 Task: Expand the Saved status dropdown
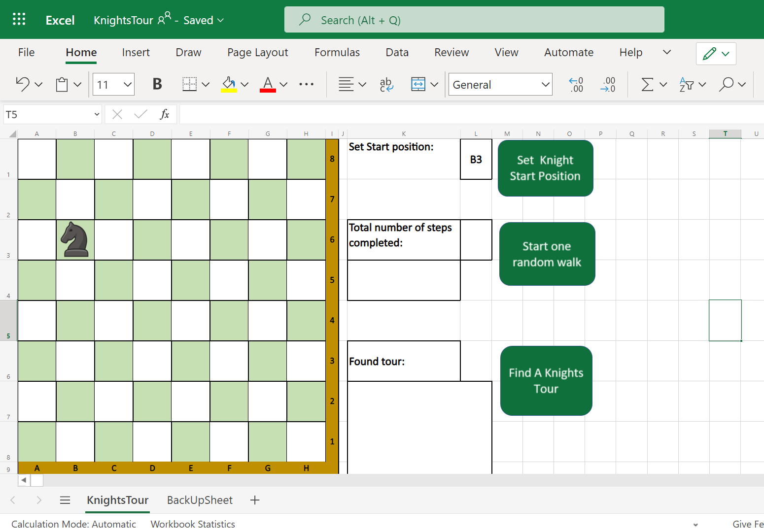[x=220, y=20]
